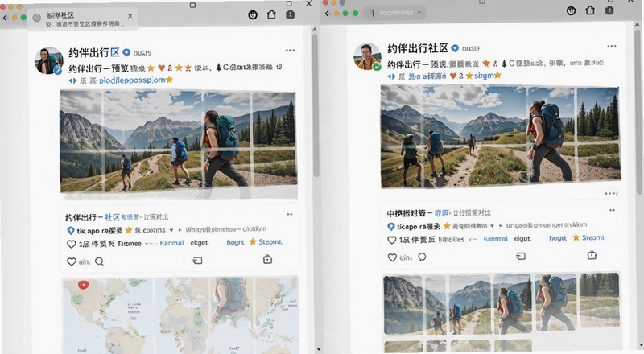The height and width of the screenshot is (354, 644).
Task: Click the shield alert icon in right toolbar
Action: point(609,10)
